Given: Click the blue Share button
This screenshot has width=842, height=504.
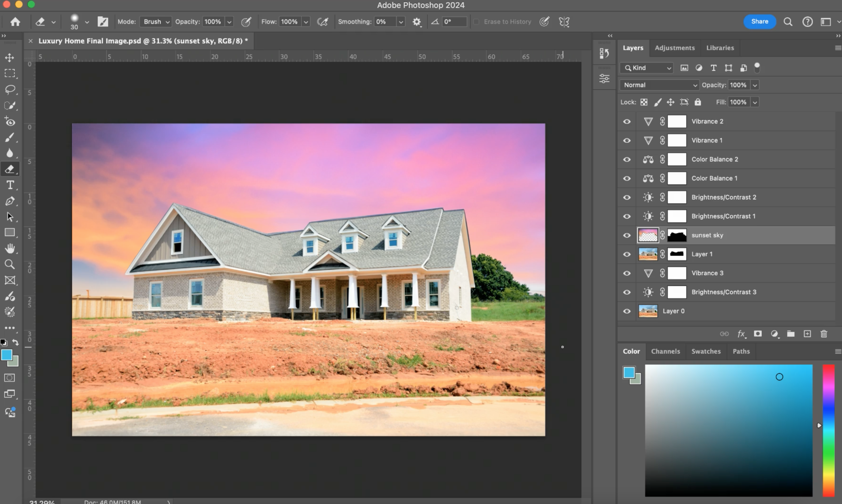Looking at the screenshot, I should (759, 21).
